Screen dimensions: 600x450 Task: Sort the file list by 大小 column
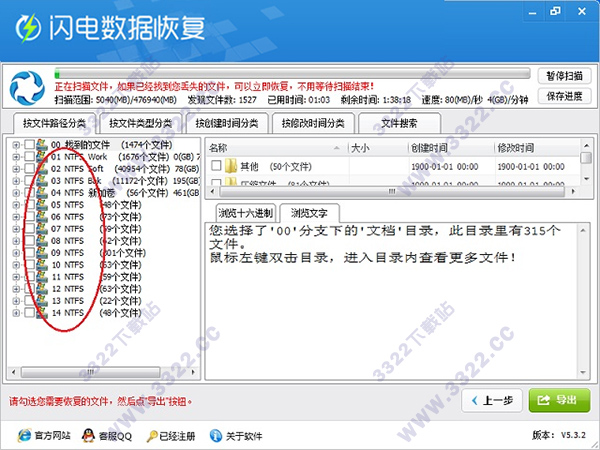click(x=378, y=148)
